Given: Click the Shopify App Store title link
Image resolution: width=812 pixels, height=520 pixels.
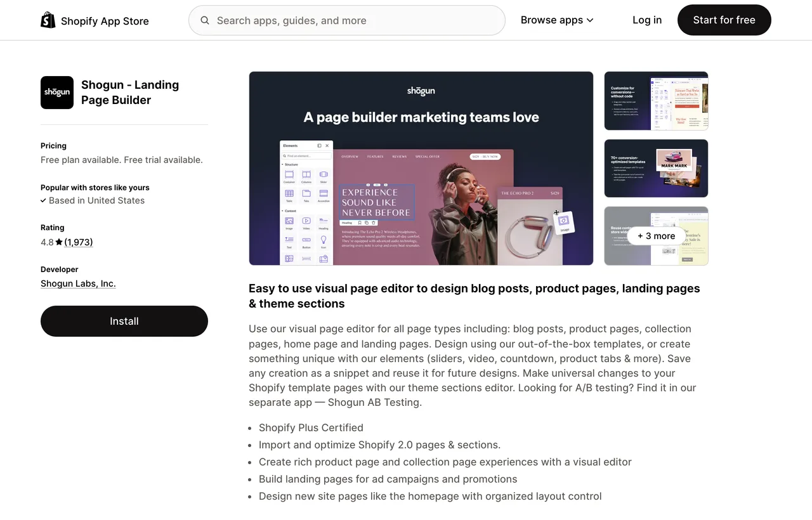Looking at the screenshot, I should click(x=105, y=21).
